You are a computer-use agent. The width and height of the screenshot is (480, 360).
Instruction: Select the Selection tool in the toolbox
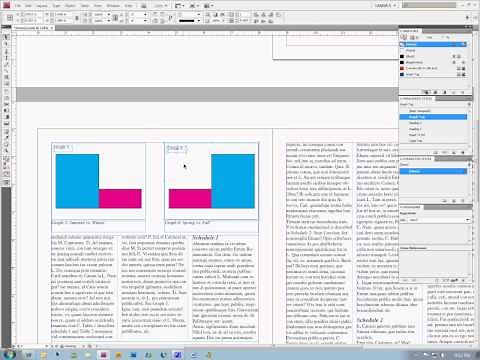pyautogui.click(x=6, y=37)
